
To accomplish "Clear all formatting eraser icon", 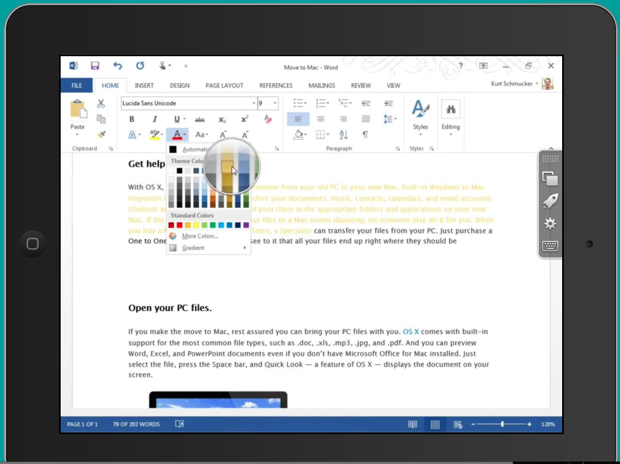I will pos(268,119).
